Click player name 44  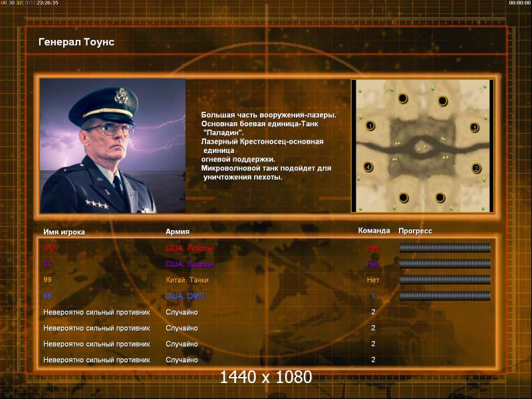(x=47, y=263)
